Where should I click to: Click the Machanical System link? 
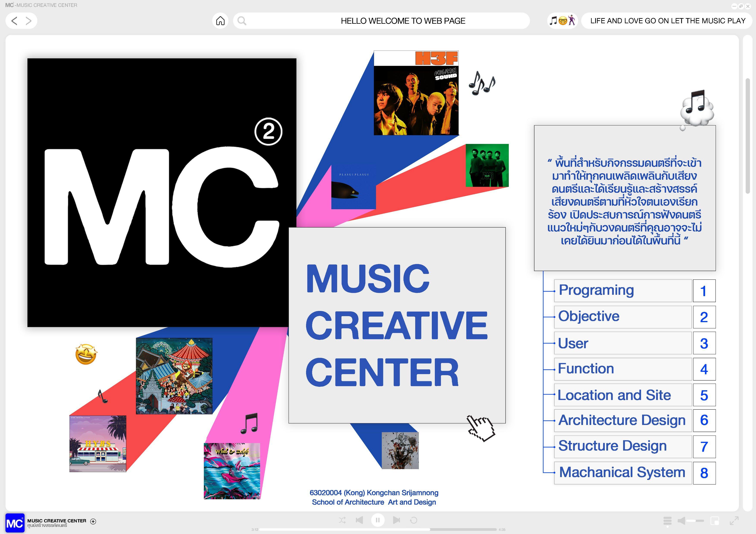click(x=622, y=472)
